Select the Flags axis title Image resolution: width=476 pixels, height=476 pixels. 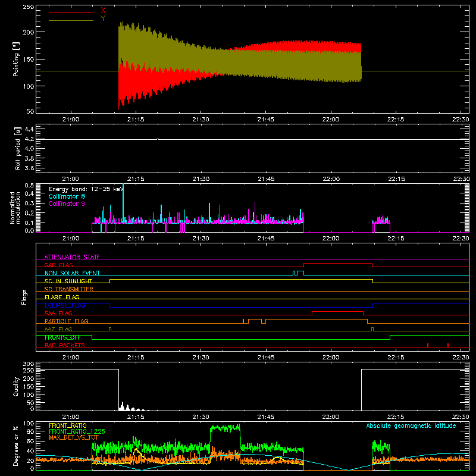pos(24,297)
